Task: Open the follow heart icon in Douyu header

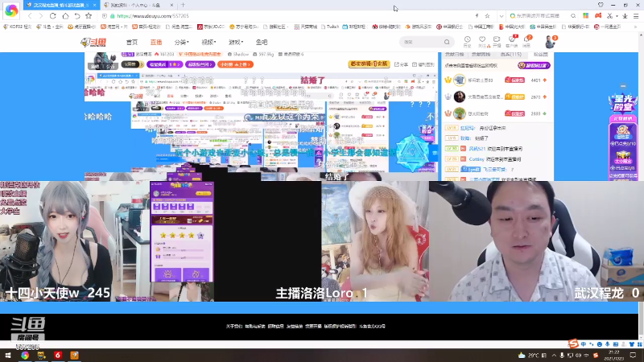Action: 482,41
